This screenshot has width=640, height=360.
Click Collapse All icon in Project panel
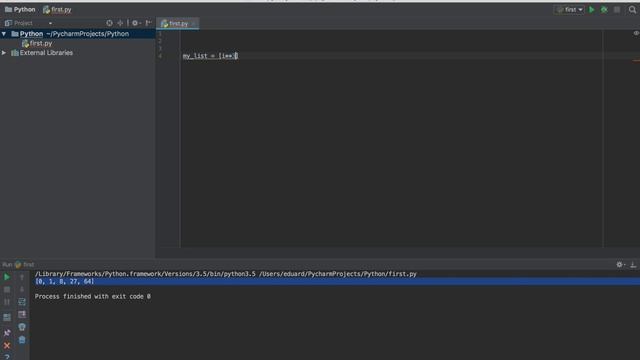(120, 23)
